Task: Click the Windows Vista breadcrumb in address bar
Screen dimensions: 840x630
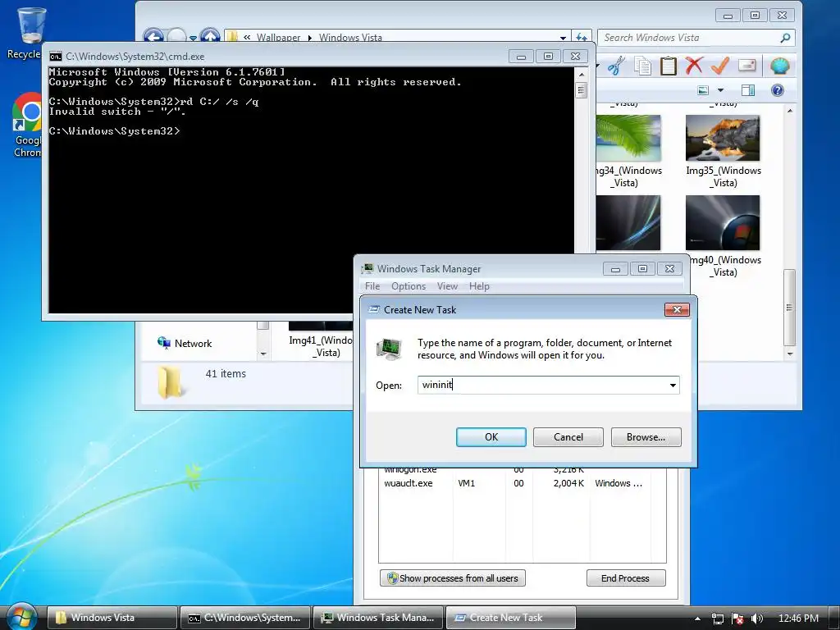Action: click(x=350, y=38)
